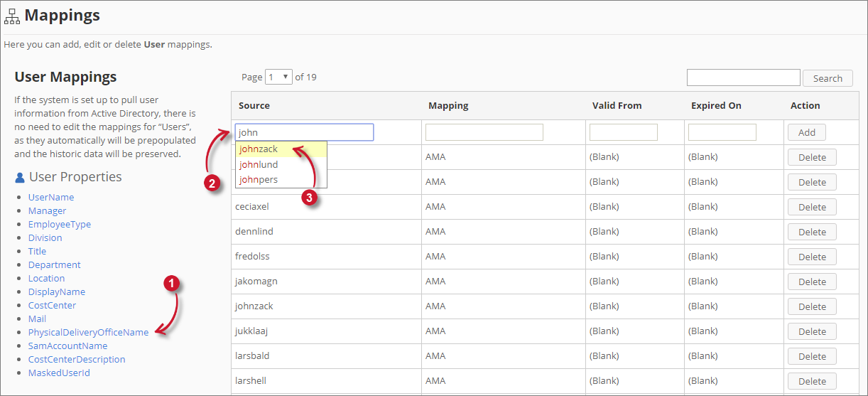Click the Valid From input field
868x396 pixels.
624,132
